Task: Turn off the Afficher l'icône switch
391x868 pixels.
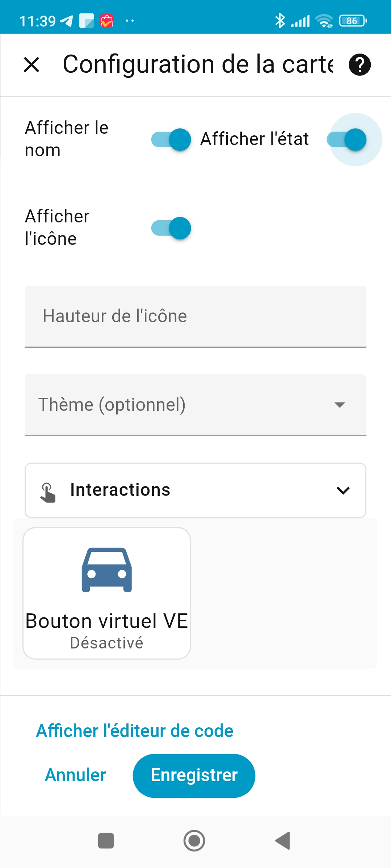Action: (x=171, y=228)
